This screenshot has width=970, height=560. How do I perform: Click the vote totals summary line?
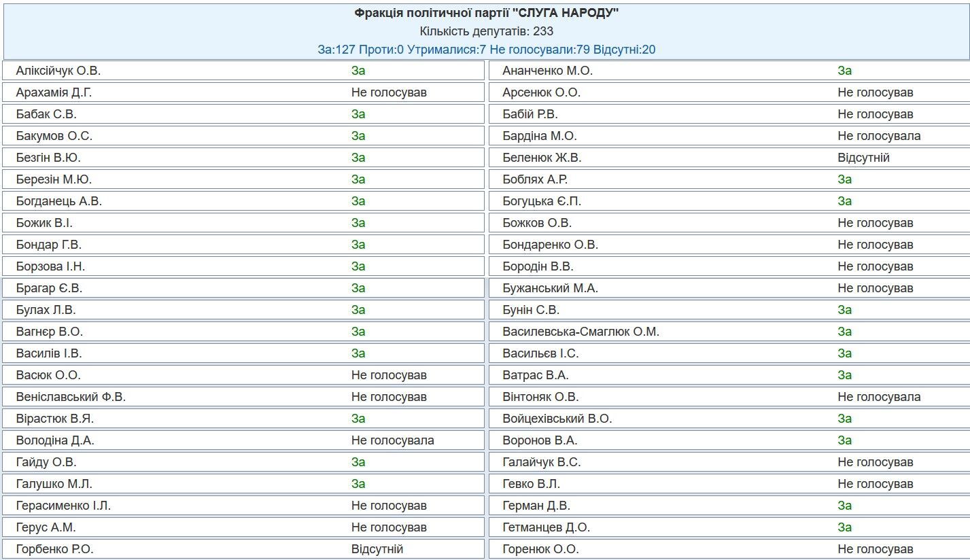point(486,50)
